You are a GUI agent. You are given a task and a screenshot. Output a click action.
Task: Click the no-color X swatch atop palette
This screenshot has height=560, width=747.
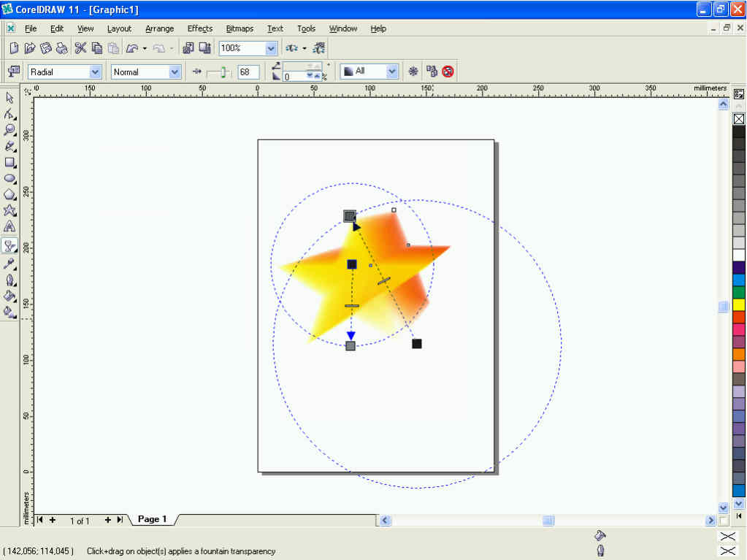[x=738, y=118]
